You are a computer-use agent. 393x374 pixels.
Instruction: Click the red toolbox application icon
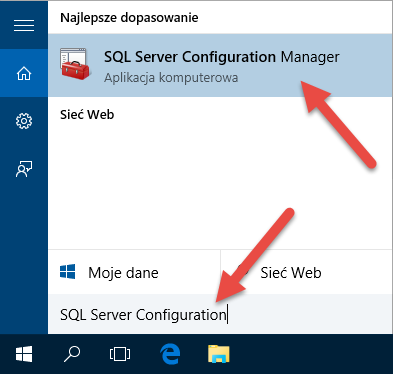point(75,64)
